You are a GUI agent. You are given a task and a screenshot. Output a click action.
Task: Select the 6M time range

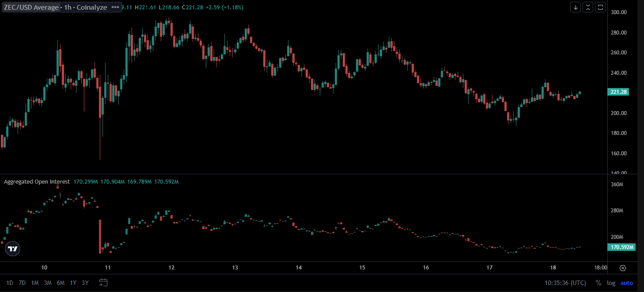(x=61, y=283)
